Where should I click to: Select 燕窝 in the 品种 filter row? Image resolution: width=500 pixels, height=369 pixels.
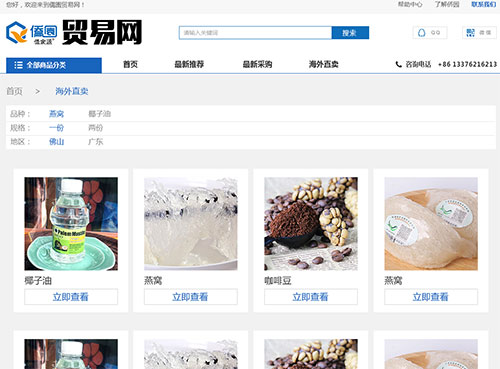click(56, 114)
